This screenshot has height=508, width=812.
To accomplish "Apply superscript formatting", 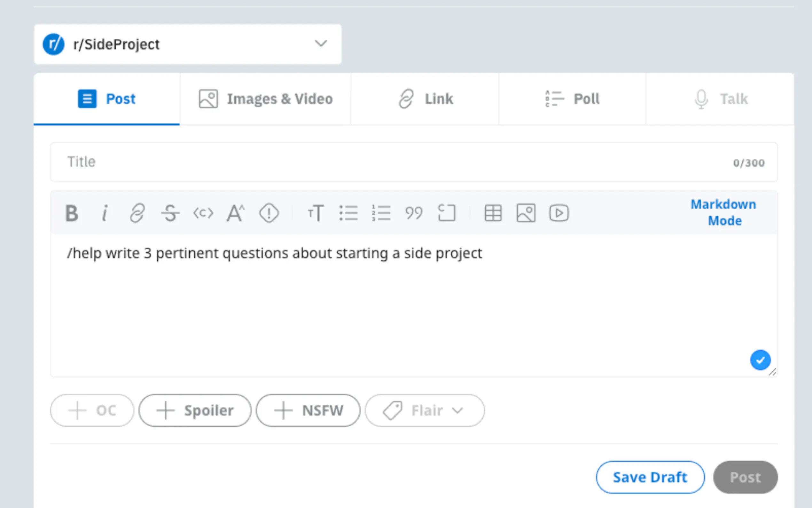I will point(236,213).
